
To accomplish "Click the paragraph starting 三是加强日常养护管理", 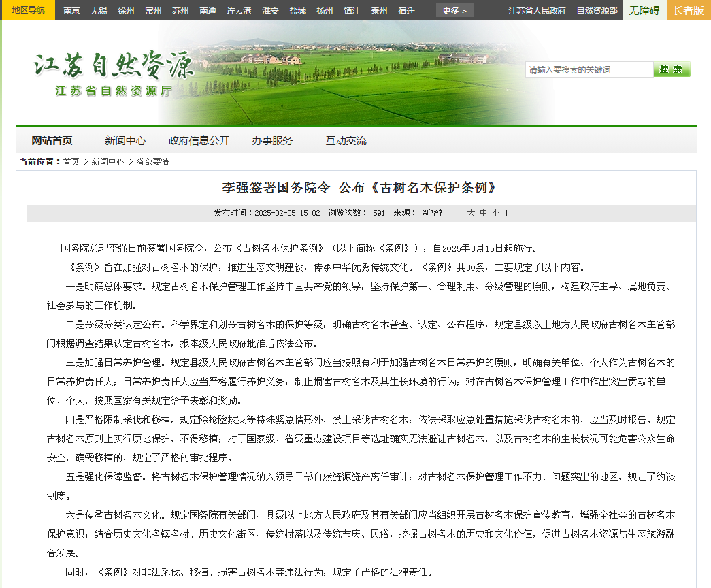I will (361, 382).
